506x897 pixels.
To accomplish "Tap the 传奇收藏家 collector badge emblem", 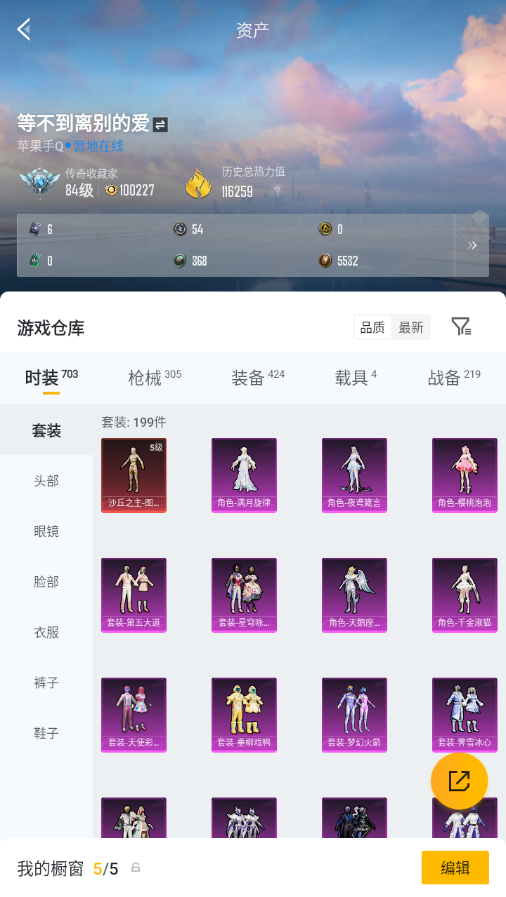I will pyautogui.click(x=39, y=183).
